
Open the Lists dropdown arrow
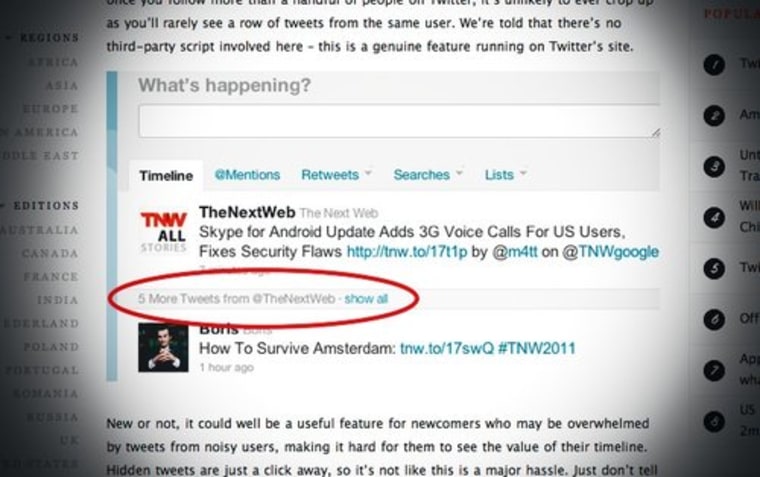[x=523, y=172]
